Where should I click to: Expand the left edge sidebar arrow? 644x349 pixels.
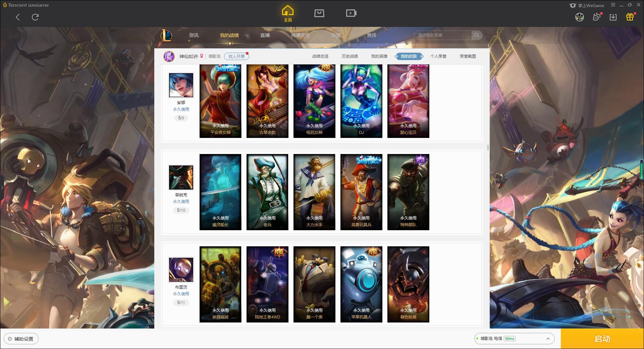(2, 187)
